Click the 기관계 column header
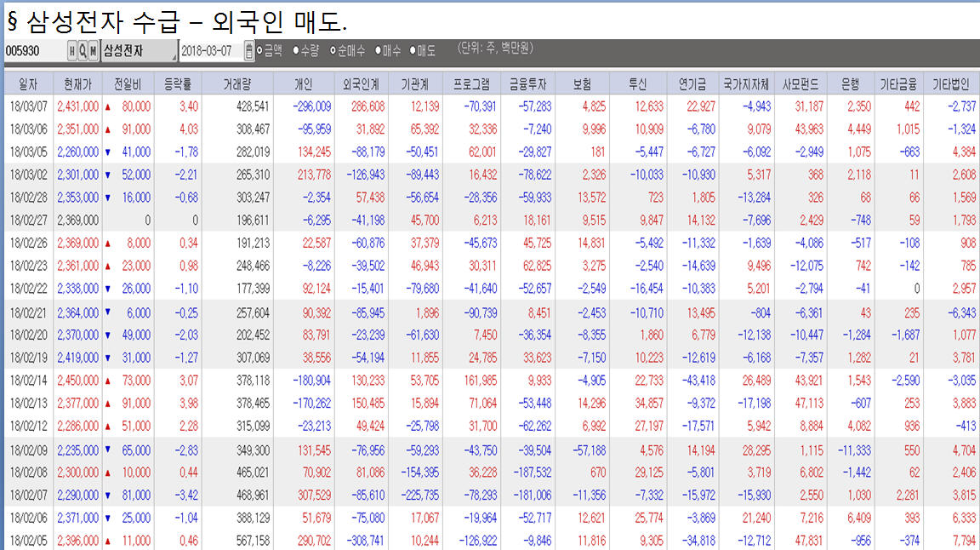 point(416,84)
